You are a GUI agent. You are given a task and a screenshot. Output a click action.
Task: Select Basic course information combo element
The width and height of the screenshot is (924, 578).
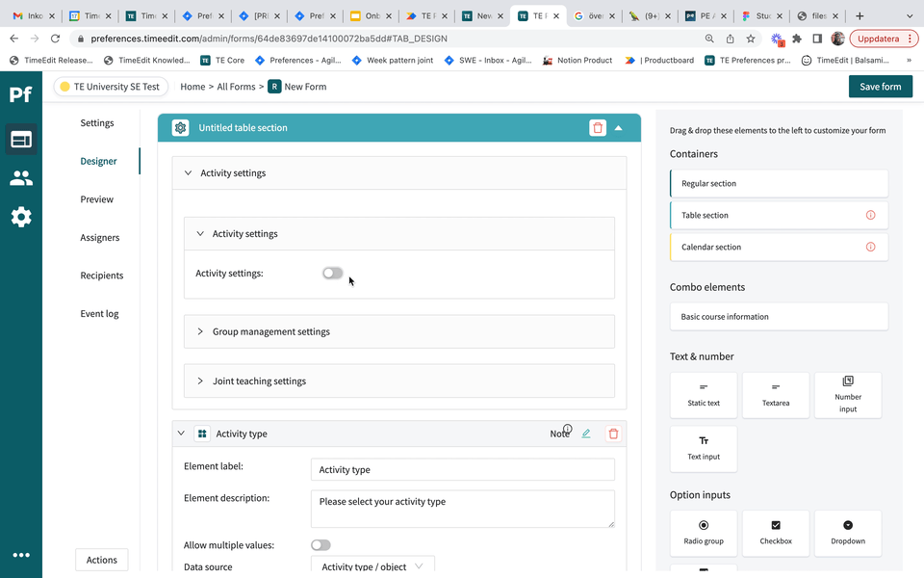click(779, 317)
